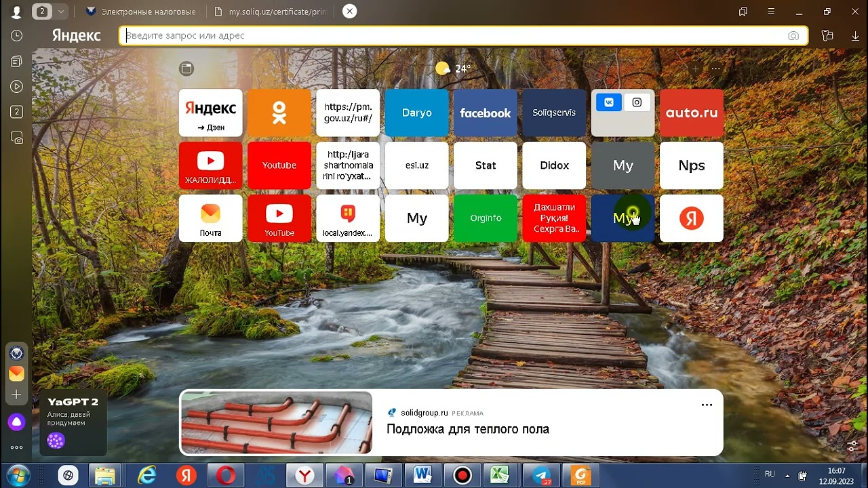The width and height of the screenshot is (868, 488).
Task: Open the YouTube tile with play logo
Action: [279, 218]
